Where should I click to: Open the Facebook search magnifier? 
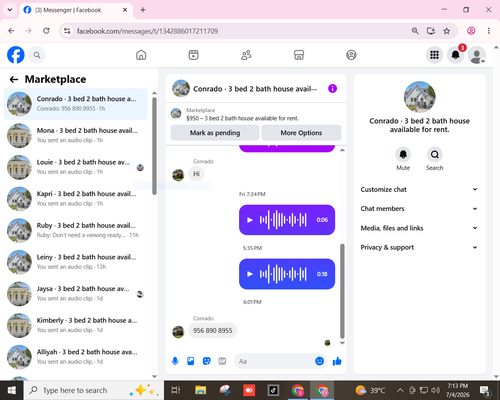click(x=37, y=55)
